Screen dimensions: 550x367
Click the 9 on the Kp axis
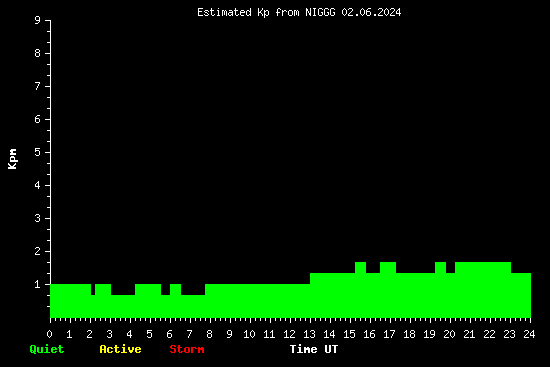tap(38, 20)
